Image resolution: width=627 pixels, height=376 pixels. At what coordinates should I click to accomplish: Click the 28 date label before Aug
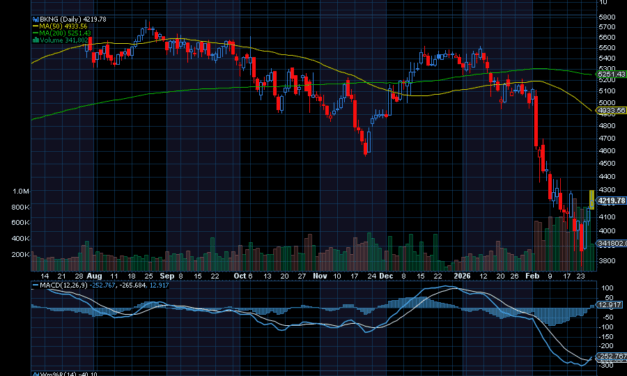tap(79, 276)
